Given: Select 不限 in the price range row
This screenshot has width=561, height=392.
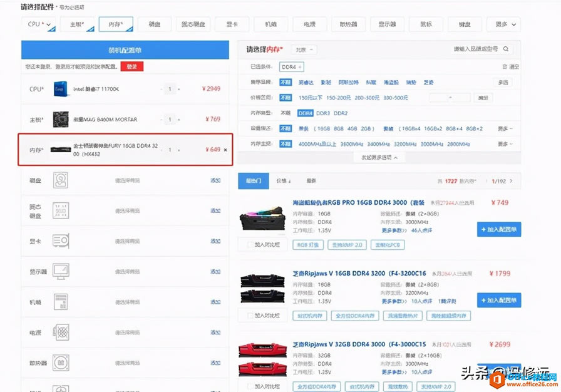Looking at the screenshot, I should click(x=286, y=98).
